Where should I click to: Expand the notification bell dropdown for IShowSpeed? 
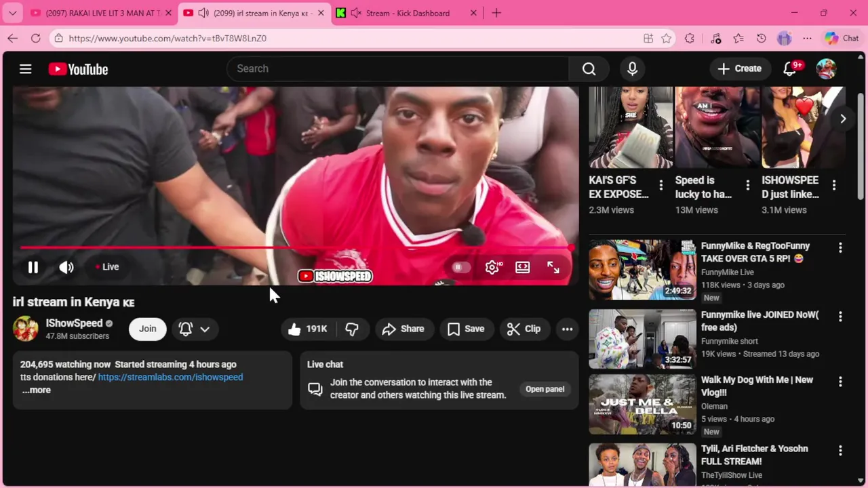pyautogui.click(x=194, y=329)
